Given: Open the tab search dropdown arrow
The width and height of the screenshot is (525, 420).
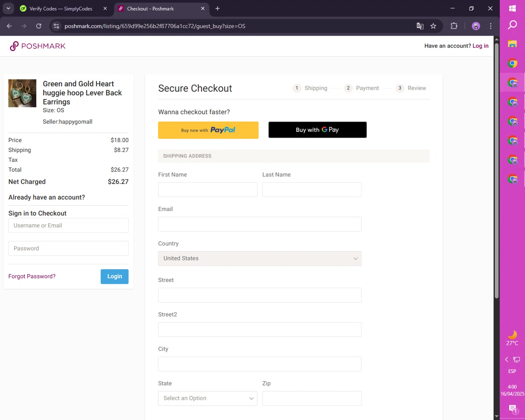Looking at the screenshot, I should pyautogui.click(x=8, y=8).
